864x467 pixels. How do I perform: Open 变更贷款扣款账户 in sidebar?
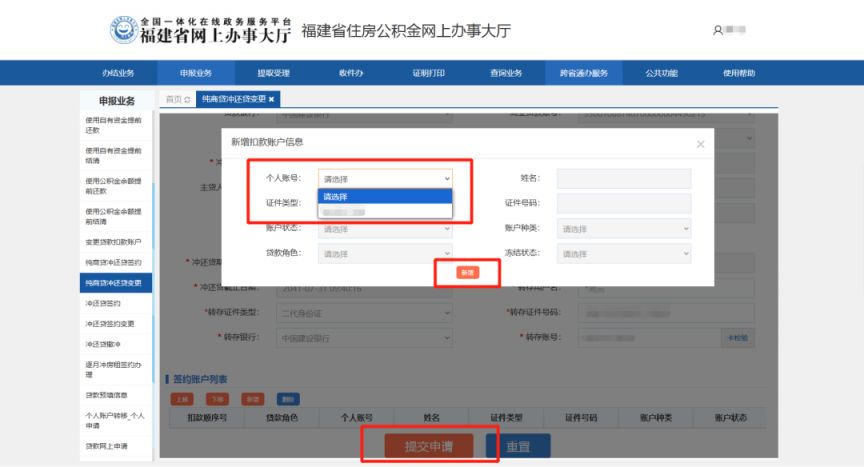coord(114,242)
